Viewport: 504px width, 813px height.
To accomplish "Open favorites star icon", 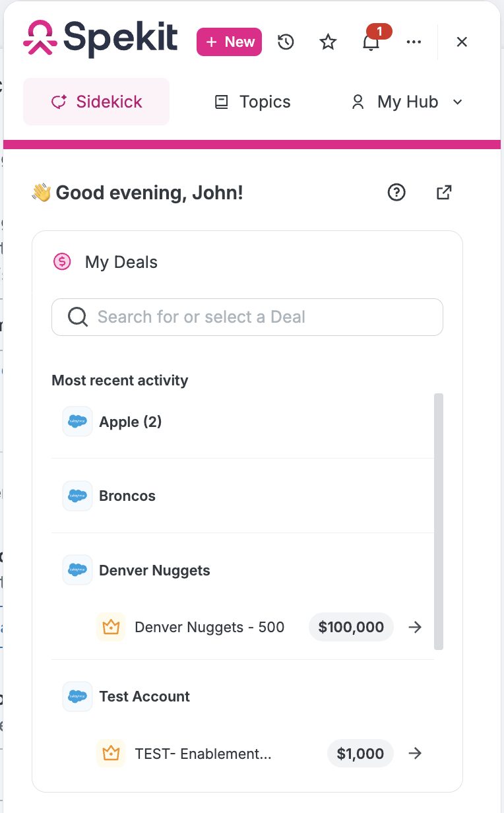I will pos(328,42).
